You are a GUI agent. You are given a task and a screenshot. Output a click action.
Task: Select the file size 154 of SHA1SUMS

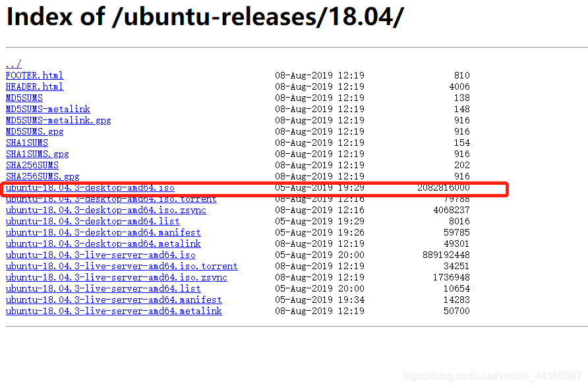click(x=462, y=143)
